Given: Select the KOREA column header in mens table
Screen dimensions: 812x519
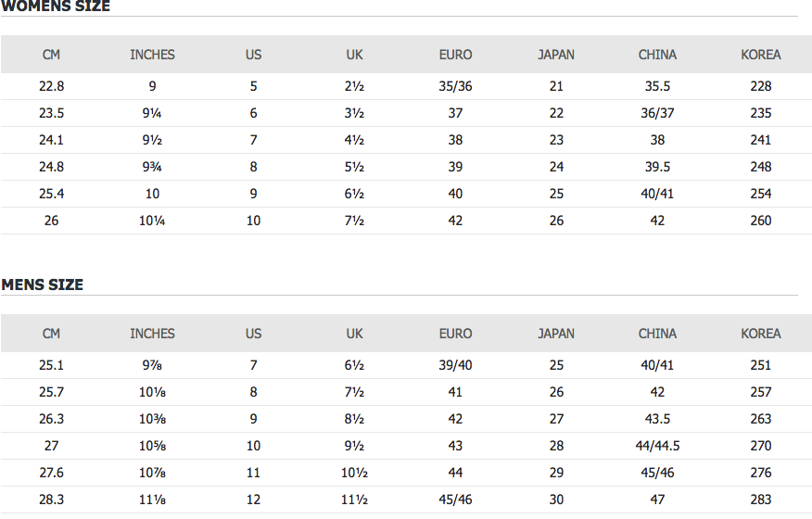Looking at the screenshot, I should (x=760, y=334).
